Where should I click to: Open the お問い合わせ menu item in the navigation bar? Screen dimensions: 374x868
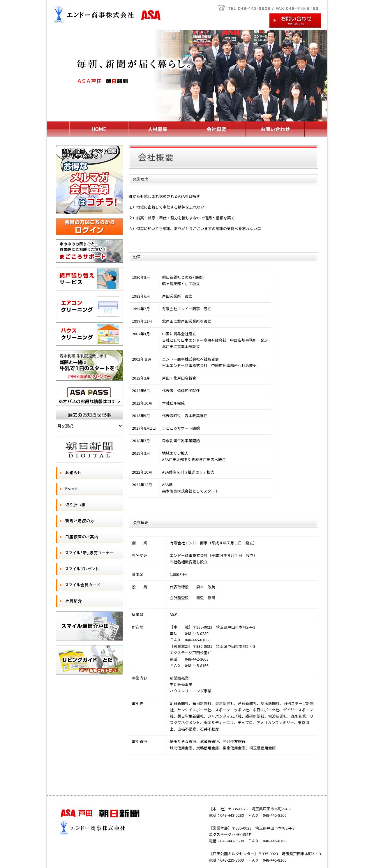click(x=275, y=129)
